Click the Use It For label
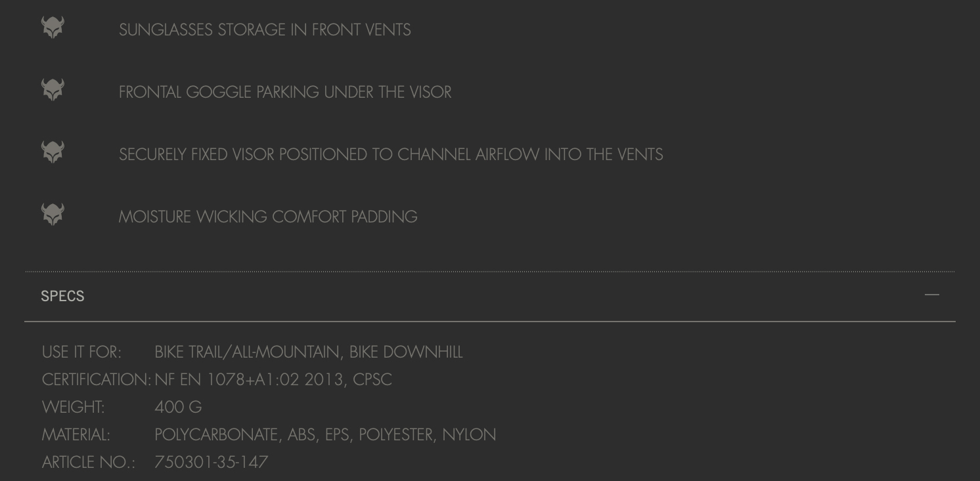Image resolution: width=980 pixels, height=481 pixels. point(81,352)
